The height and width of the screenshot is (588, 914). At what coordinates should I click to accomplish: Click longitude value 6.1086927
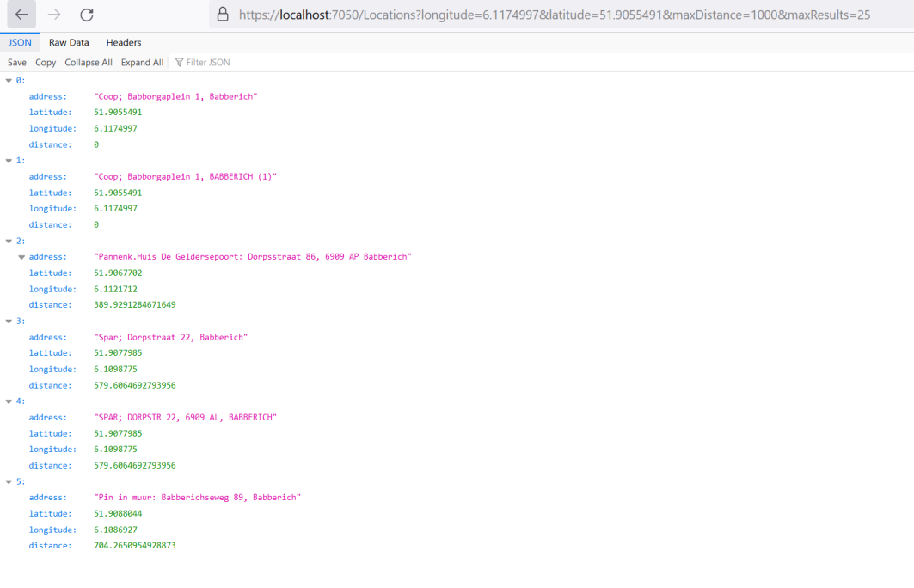[115, 530]
